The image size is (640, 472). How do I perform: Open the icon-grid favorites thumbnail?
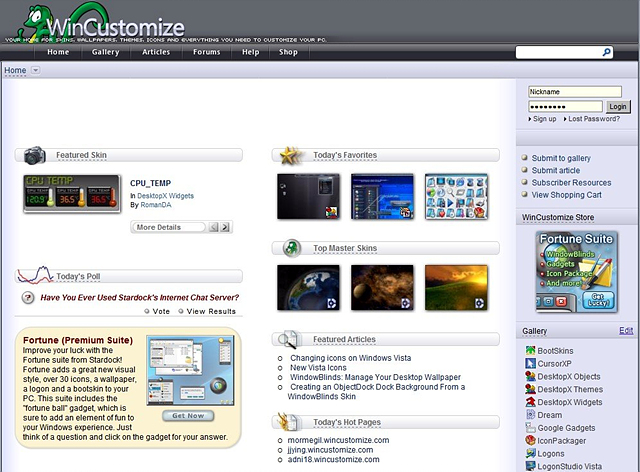click(x=456, y=196)
